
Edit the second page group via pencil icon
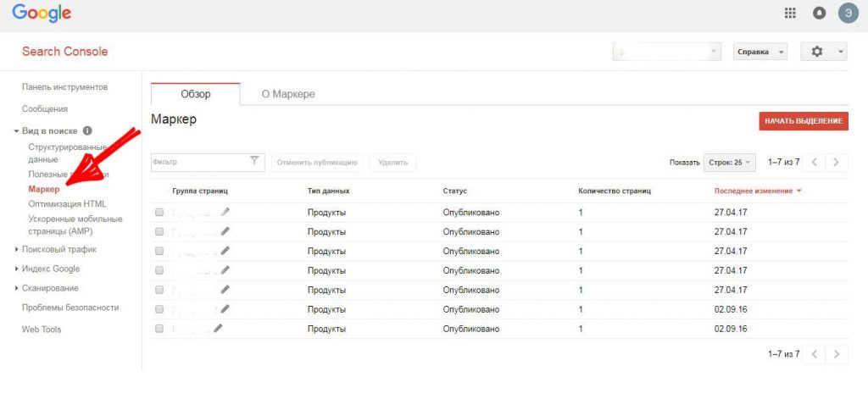(225, 231)
